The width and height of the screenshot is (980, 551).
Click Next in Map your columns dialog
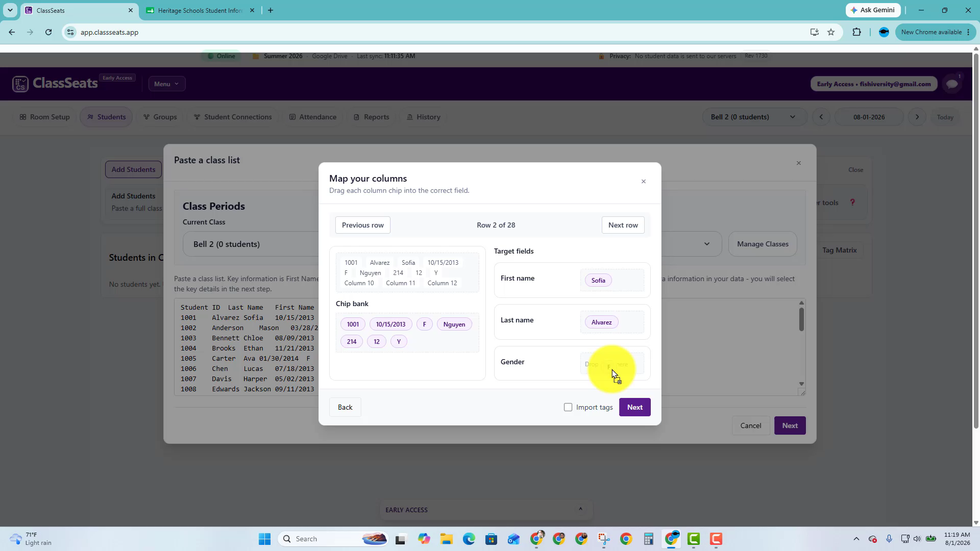point(634,407)
